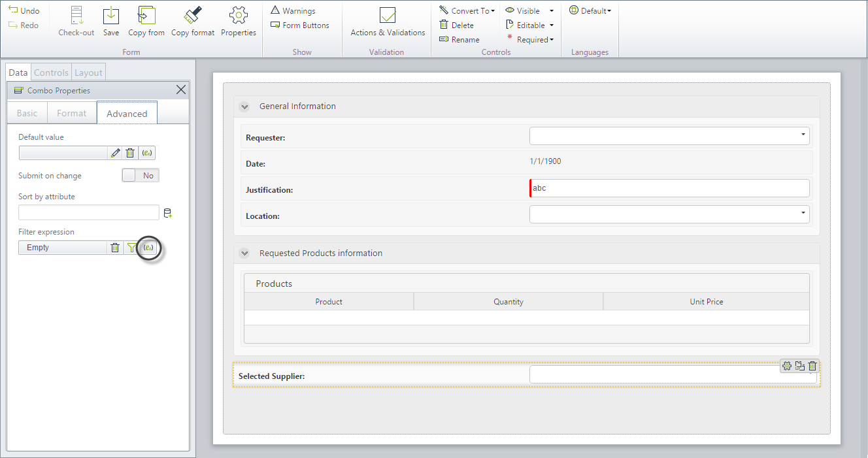Clear Default value with trash icon
Screen dimensions: 868x458
click(130, 153)
